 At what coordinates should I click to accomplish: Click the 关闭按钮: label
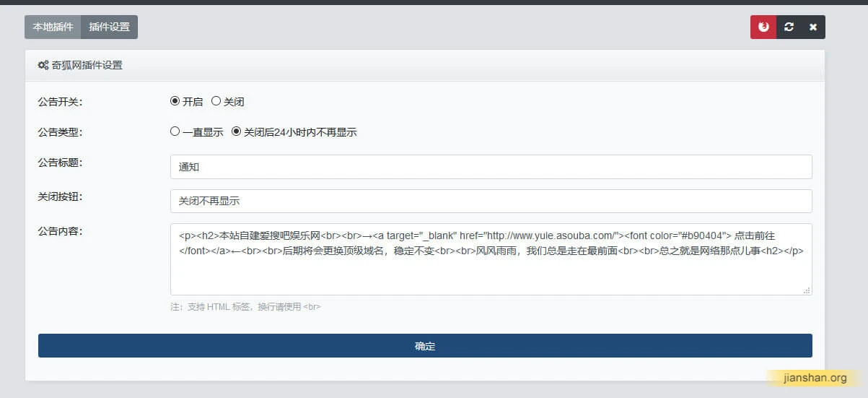pos(60,196)
